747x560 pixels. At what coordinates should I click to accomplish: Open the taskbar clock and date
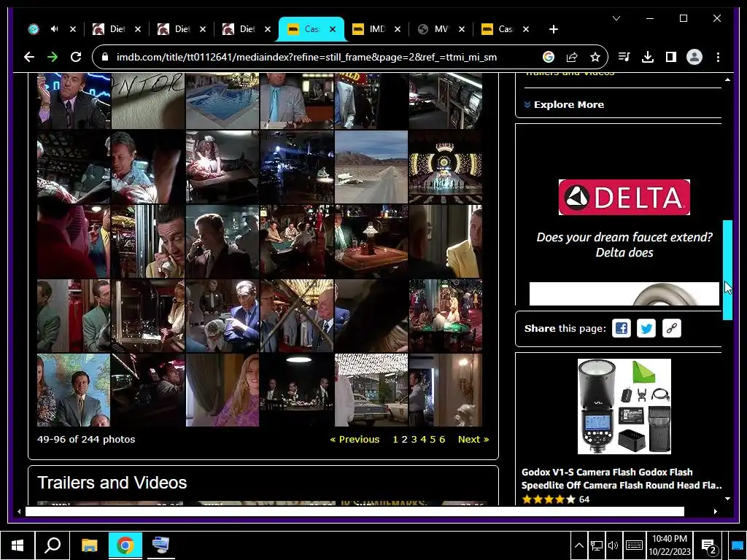pos(670,545)
